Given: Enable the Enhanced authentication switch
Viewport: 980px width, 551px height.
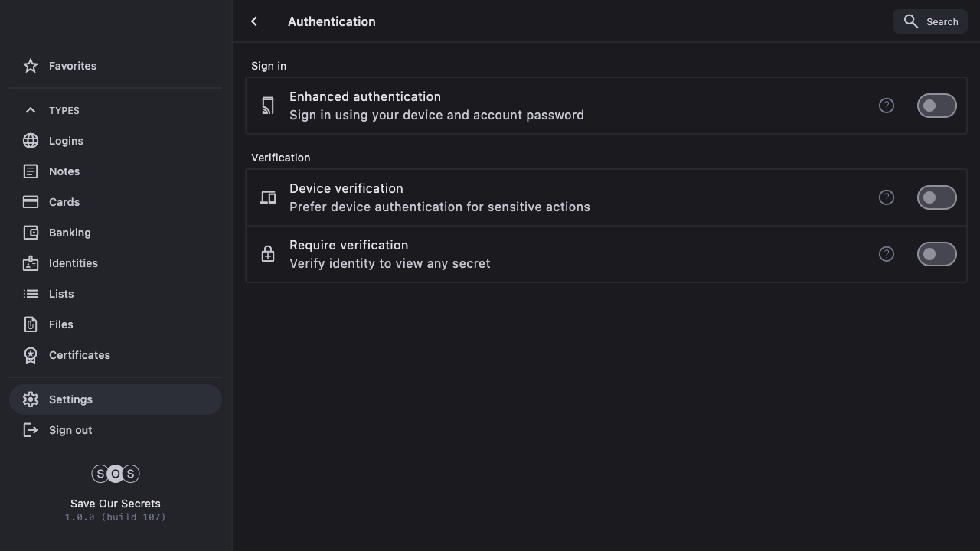Looking at the screenshot, I should 936,106.
